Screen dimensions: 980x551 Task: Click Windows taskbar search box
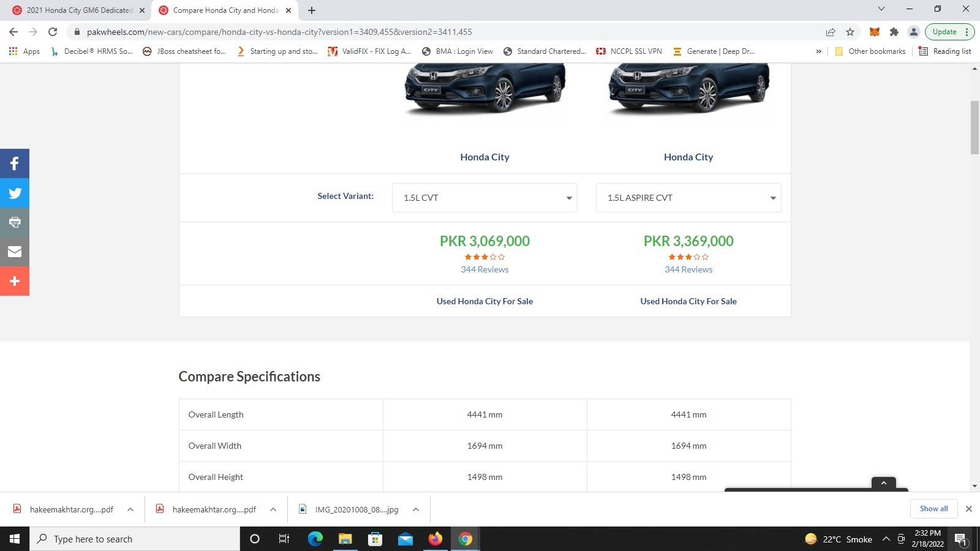click(135, 539)
